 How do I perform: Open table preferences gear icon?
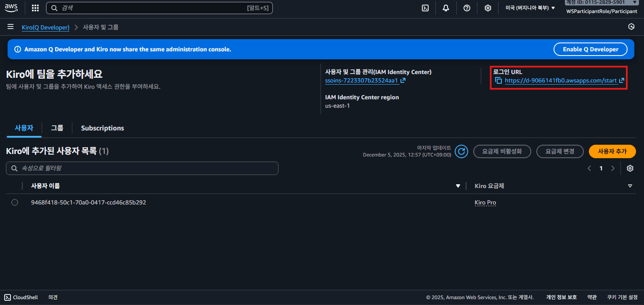click(x=630, y=168)
